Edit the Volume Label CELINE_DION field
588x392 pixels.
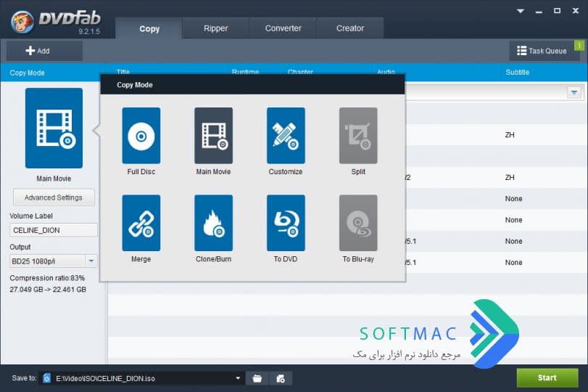point(53,230)
